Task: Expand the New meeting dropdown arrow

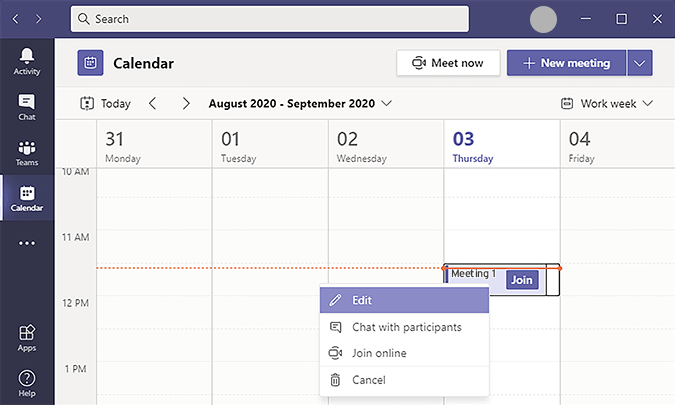Action: (640, 63)
